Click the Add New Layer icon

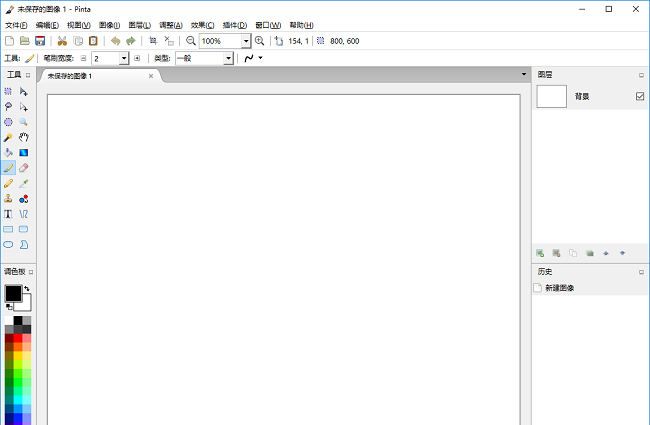pos(540,253)
